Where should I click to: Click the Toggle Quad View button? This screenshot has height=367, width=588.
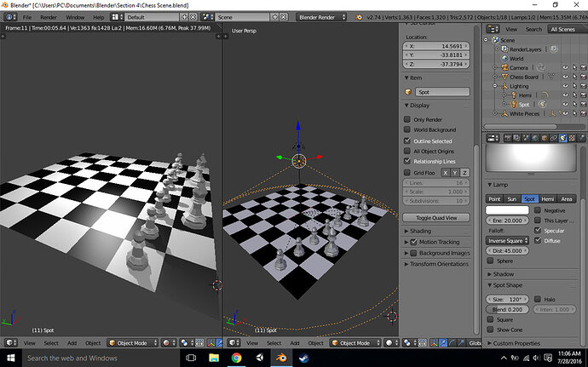click(x=435, y=217)
